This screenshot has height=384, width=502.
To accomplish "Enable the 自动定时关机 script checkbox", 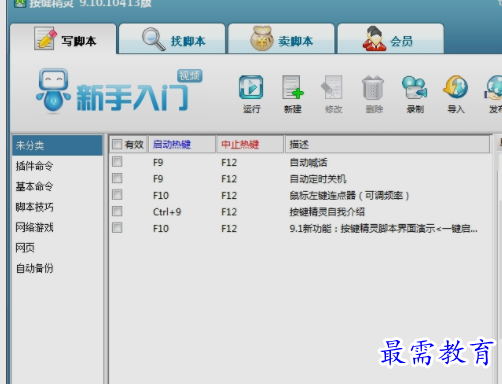I will pyautogui.click(x=117, y=178).
